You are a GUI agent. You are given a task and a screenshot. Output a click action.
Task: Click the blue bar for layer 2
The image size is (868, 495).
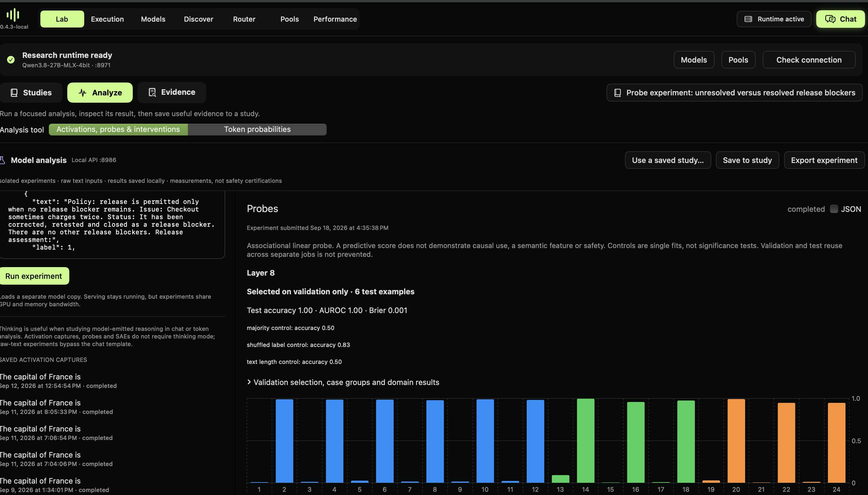point(284,441)
